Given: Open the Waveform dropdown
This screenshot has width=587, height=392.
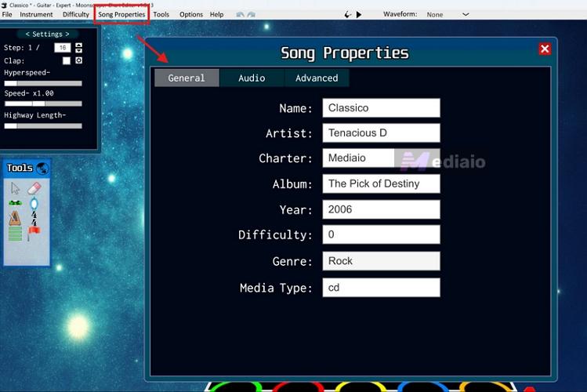Looking at the screenshot, I should point(447,15).
